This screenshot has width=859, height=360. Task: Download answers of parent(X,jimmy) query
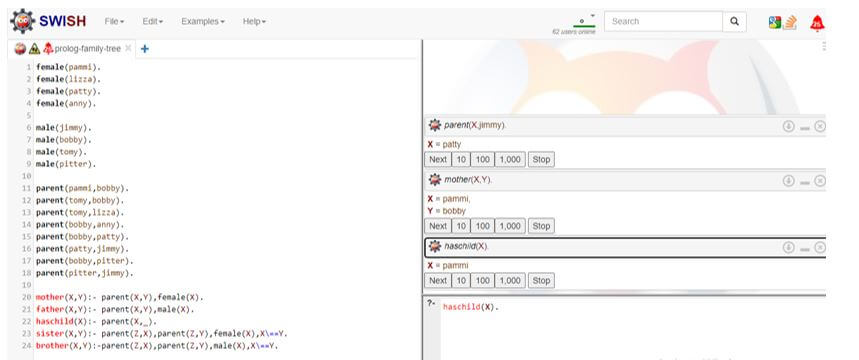coord(788,127)
